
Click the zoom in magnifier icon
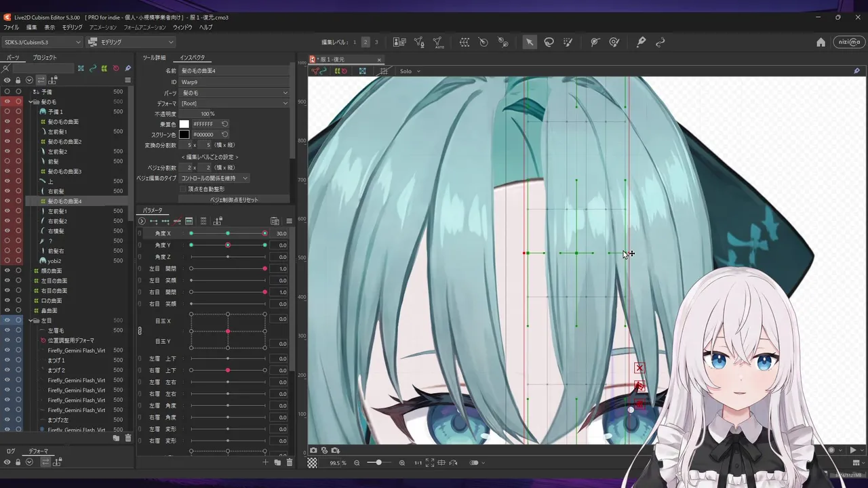402,463
